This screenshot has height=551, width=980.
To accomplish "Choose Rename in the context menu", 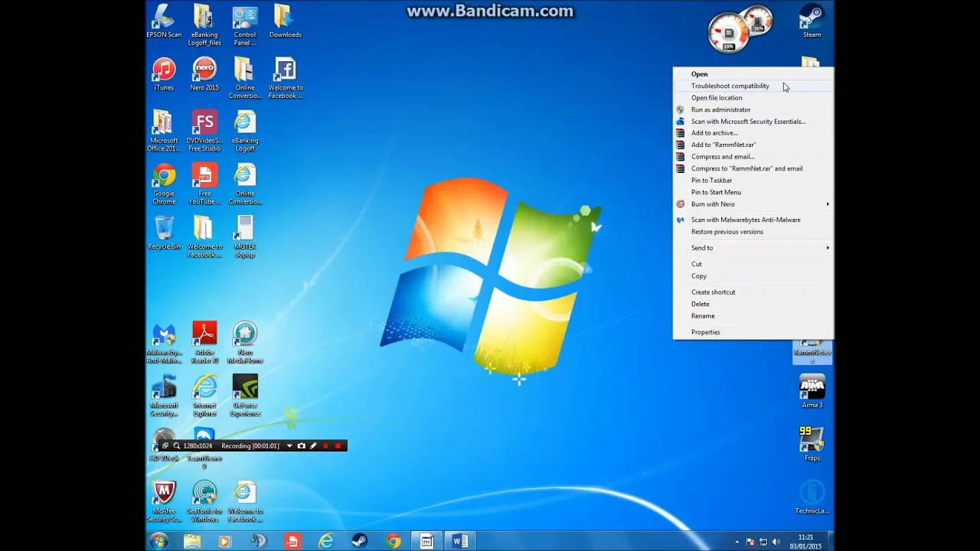I will point(753,316).
